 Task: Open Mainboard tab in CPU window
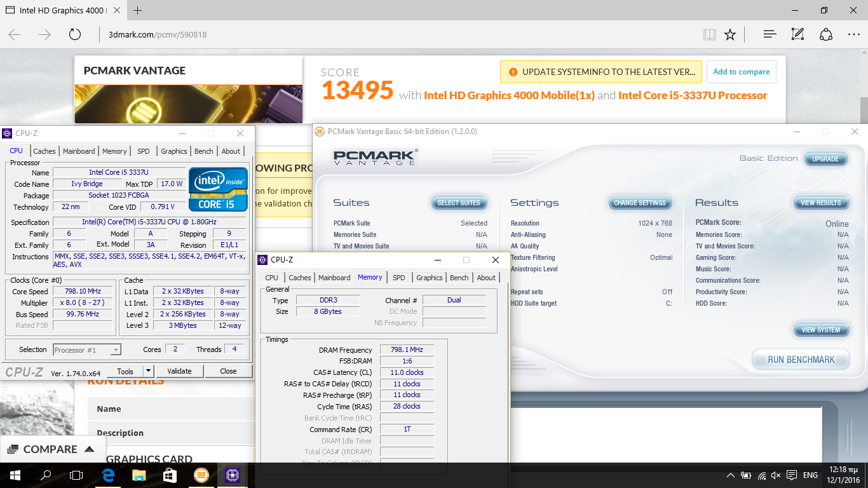point(79,151)
